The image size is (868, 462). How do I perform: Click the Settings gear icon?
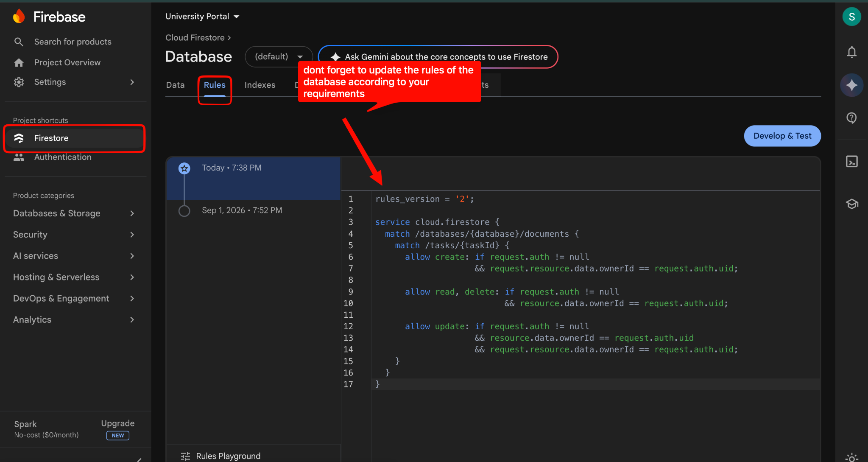pos(19,82)
